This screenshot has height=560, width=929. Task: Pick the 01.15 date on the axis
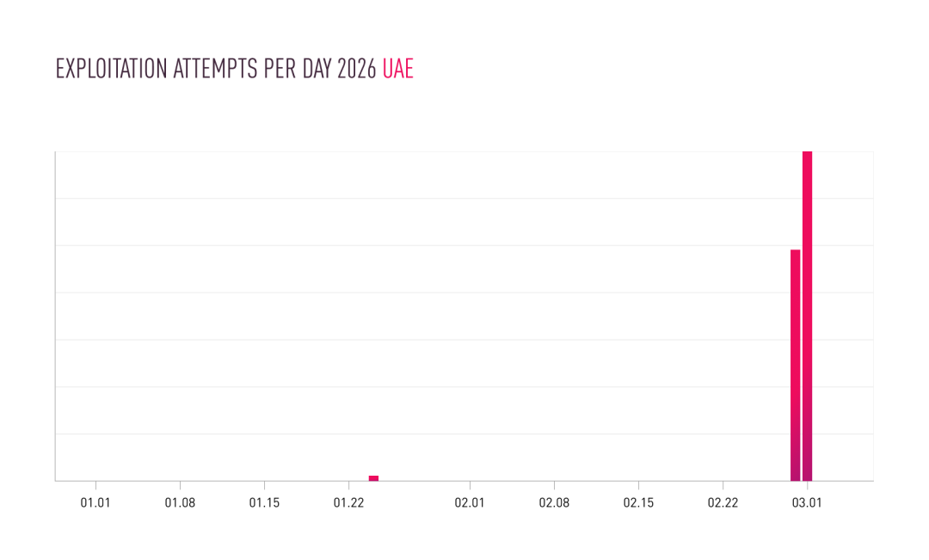264,502
